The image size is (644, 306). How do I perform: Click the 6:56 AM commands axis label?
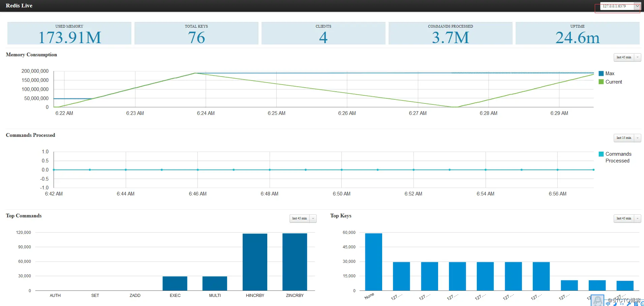(x=558, y=194)
